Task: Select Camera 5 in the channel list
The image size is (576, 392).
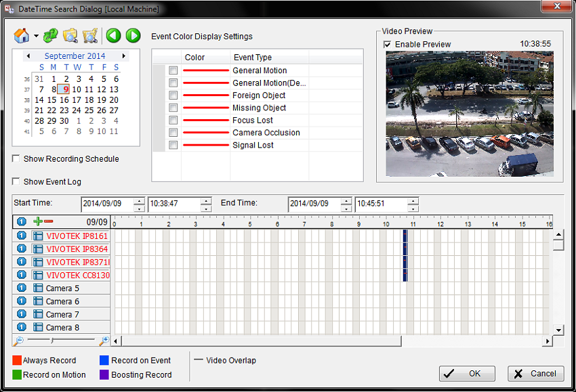Action: (x=62, y=288)
